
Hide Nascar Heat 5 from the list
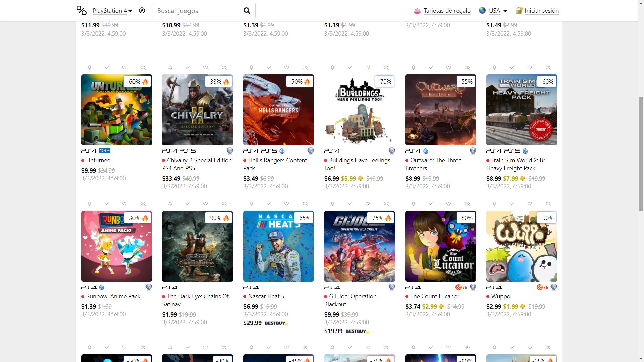coord(305,204)
